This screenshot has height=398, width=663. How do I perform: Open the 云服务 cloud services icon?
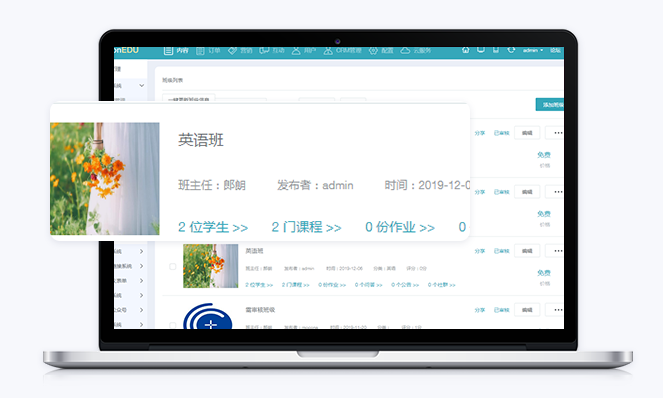click(x=405, y=51)
